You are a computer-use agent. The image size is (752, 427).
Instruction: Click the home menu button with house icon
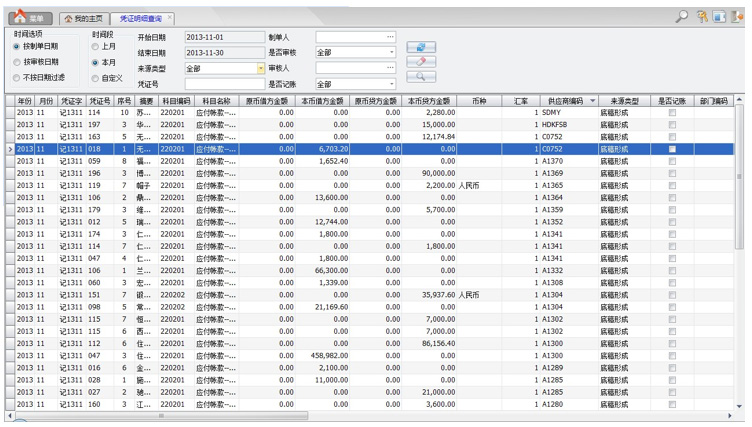pyautogui.click(x=30, y=18)
